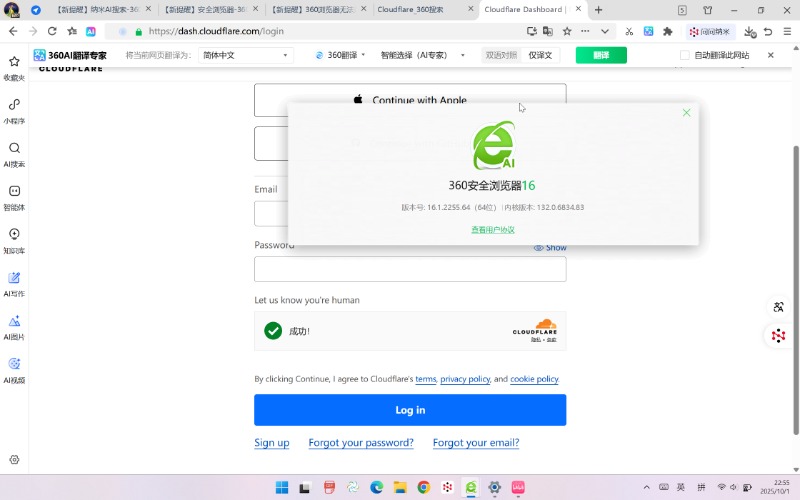Open the cookie policy link
The width and height of the screenshot is (800, 500).
pyautogui.click(x=534, y=379)
